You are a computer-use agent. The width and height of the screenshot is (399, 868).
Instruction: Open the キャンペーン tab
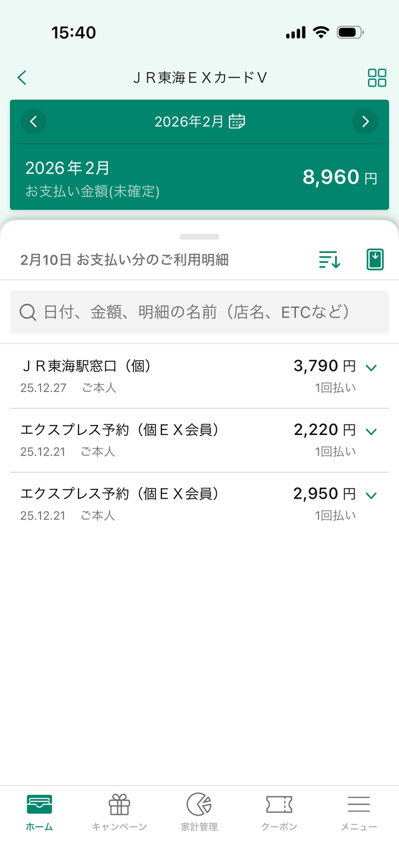[x=119, y=812]
